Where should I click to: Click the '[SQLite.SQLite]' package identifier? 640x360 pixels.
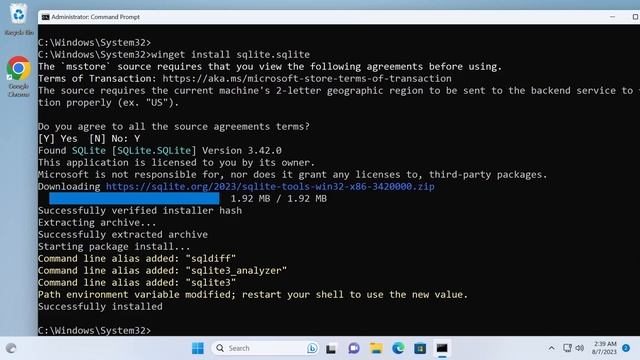154,151
